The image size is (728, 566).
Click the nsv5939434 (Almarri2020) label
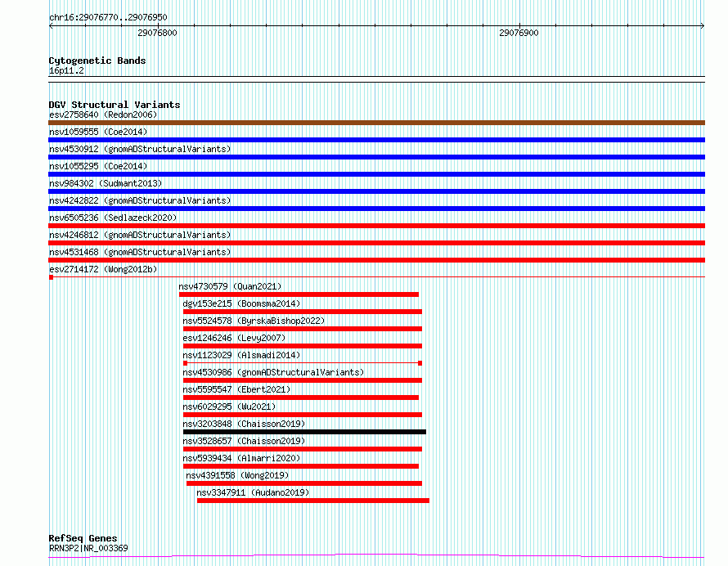pos(241,458)
